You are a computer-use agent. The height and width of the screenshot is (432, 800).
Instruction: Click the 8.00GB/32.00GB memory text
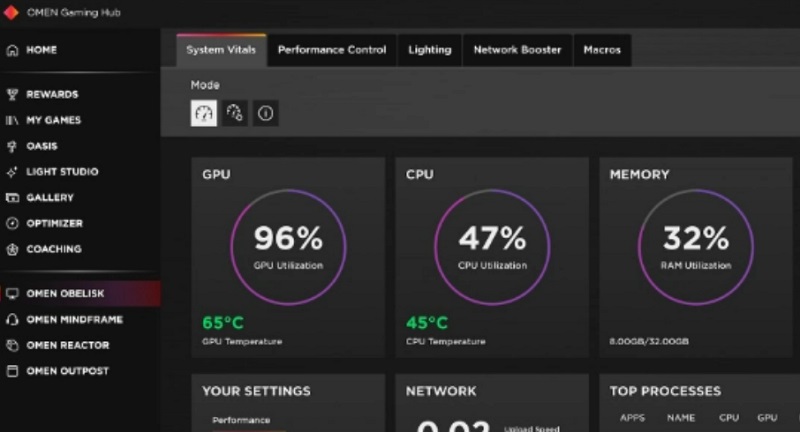point(649,341)
